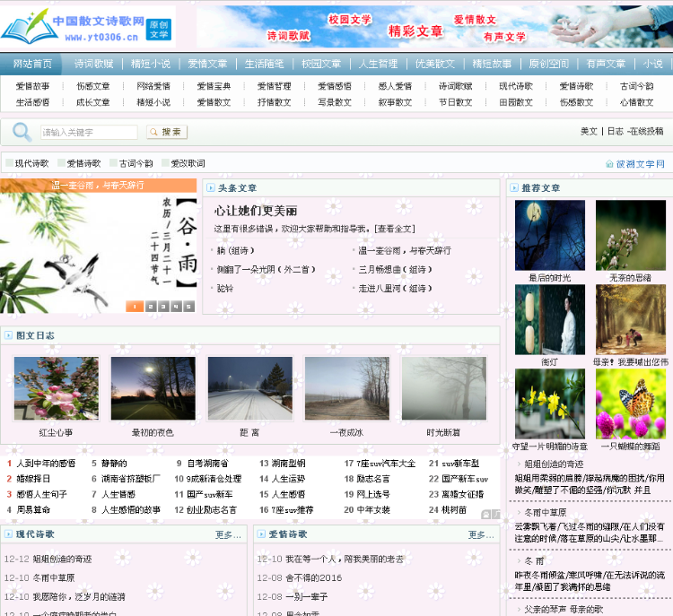
Task: Open the article 走进八里河(组诗)
Action: point(395,288)
